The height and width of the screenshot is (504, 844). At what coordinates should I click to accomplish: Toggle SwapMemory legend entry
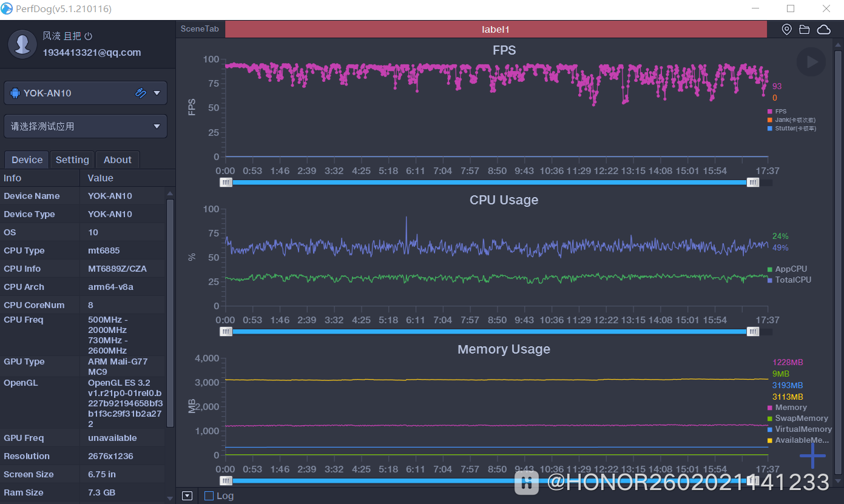coord(798,418)
